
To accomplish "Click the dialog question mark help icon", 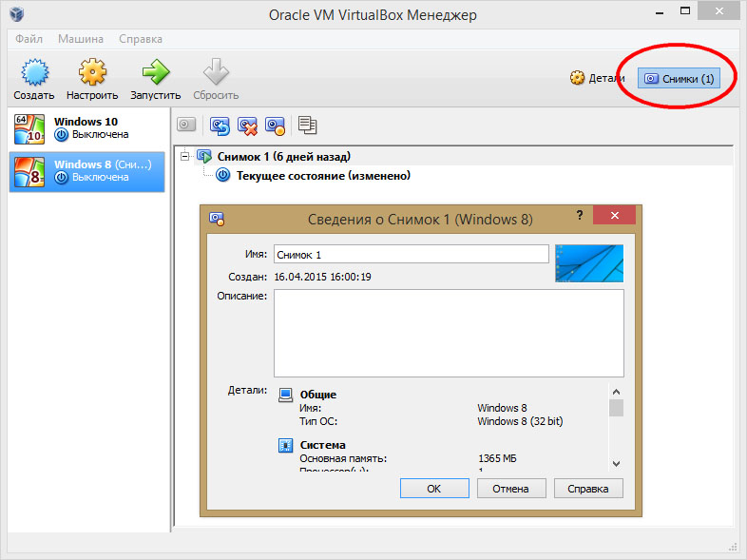I will 580,215.
